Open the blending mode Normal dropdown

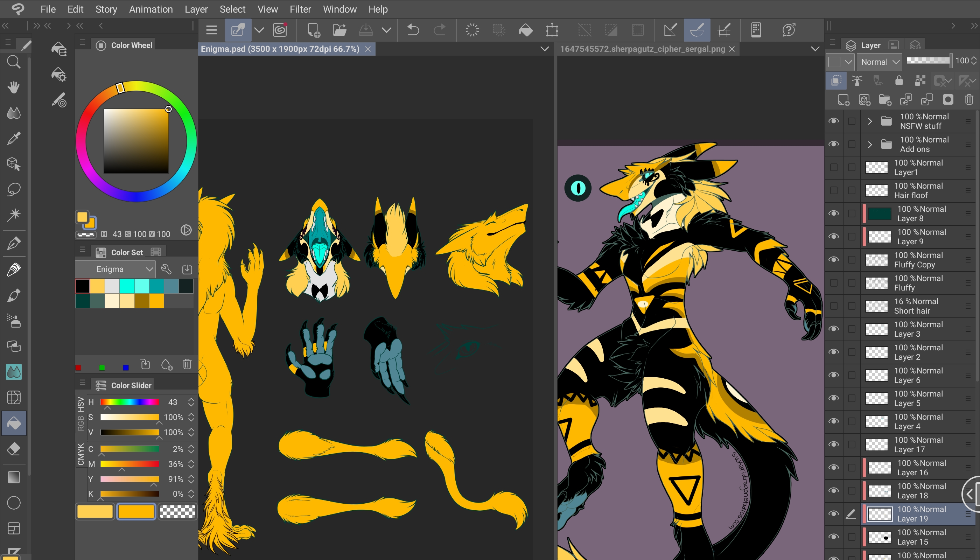(x=879, y=62)
